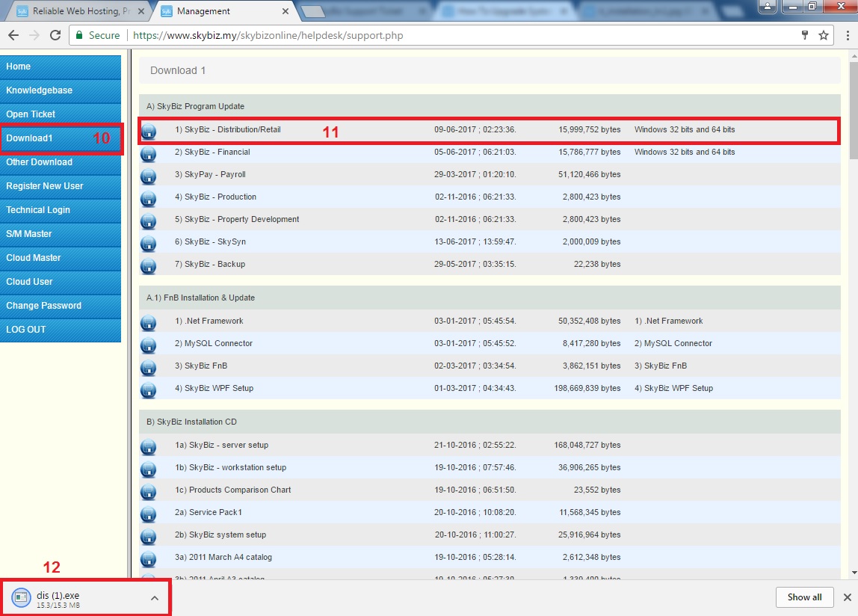Reload the page using the refresh icon

(55, 35)
